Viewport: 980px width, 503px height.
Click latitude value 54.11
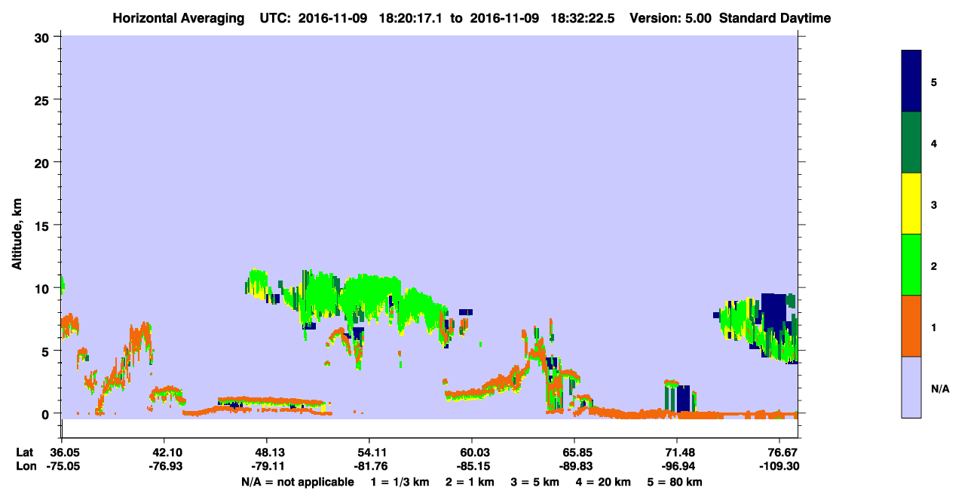pos(369,452)
